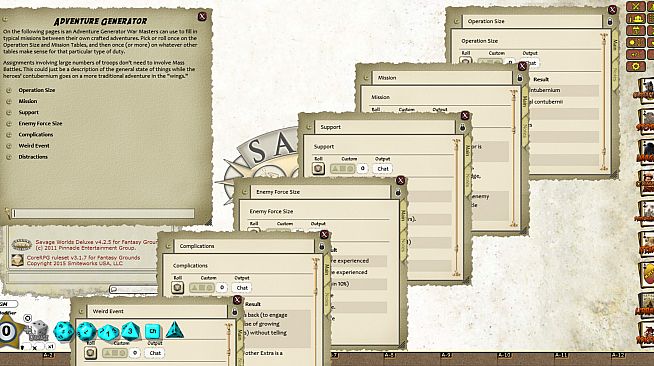Click the scrollbar in the Support window

pyautogui.click(x=456, y=208)
